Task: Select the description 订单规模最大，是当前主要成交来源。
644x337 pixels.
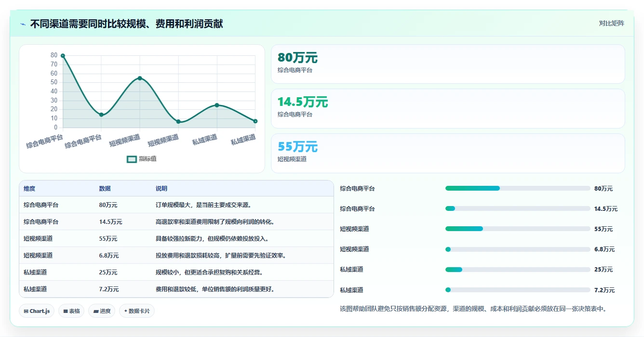Action: tap(203, 205)
